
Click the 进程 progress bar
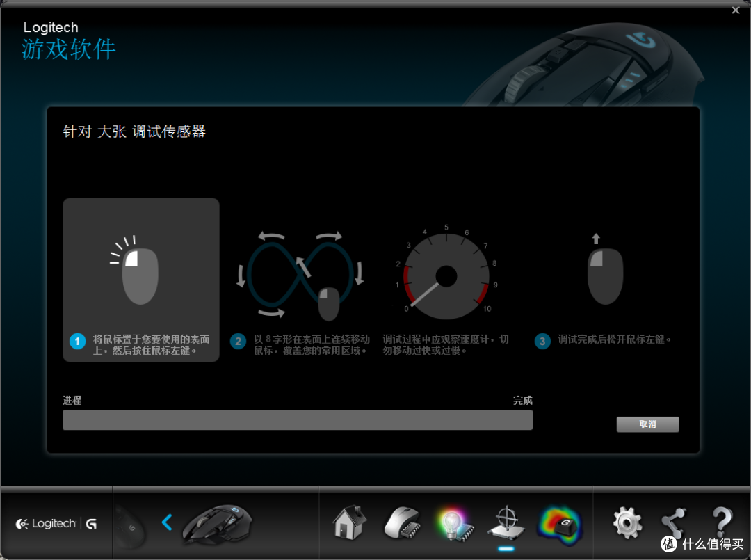coord(298,419)
